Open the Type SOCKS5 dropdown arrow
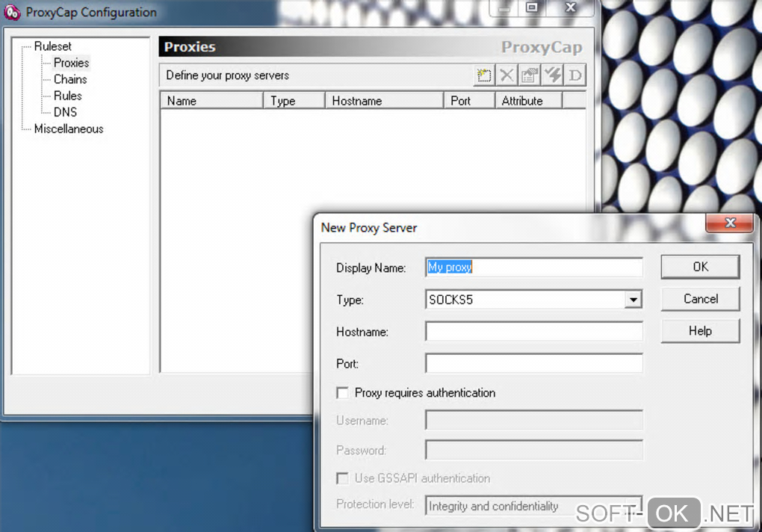The width and height of the screenshot is (762, 532). pos(633,300)
